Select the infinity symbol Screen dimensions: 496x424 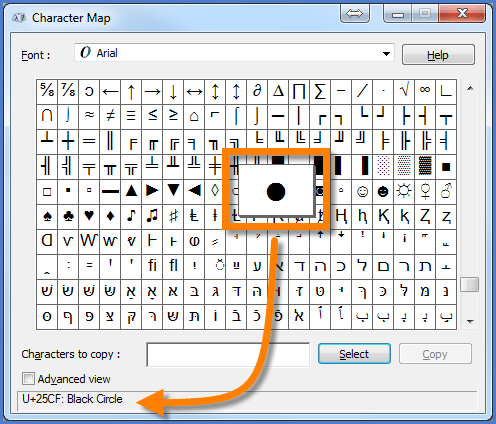425,91
